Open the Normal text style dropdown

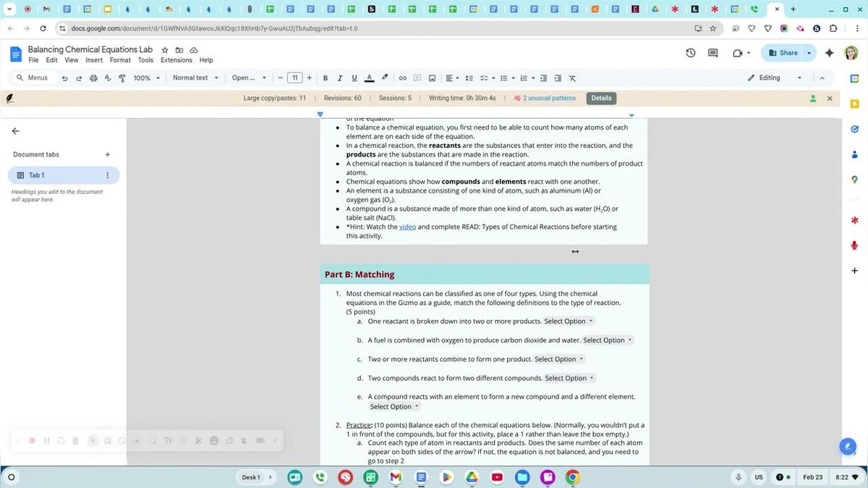coord(195,78)
